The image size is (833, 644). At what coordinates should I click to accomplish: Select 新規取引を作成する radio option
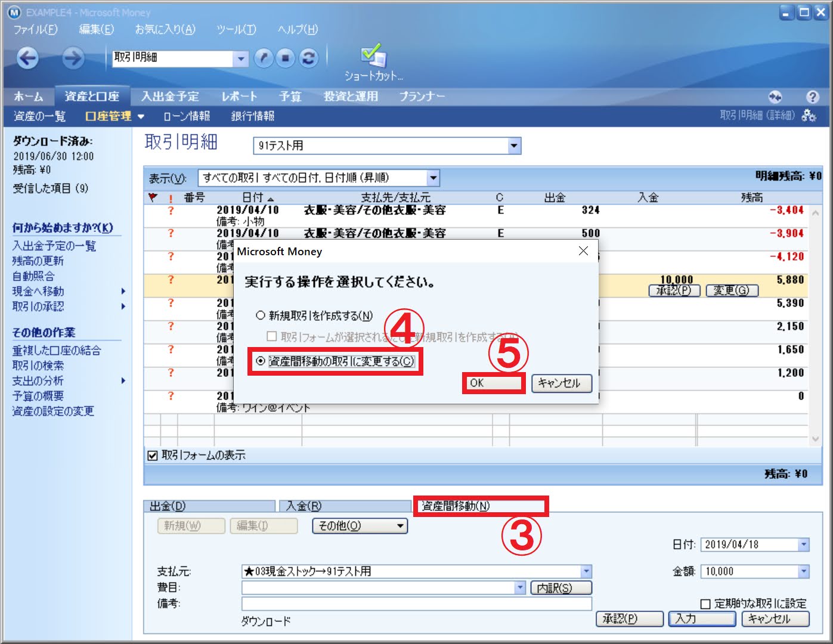(314, 315)
